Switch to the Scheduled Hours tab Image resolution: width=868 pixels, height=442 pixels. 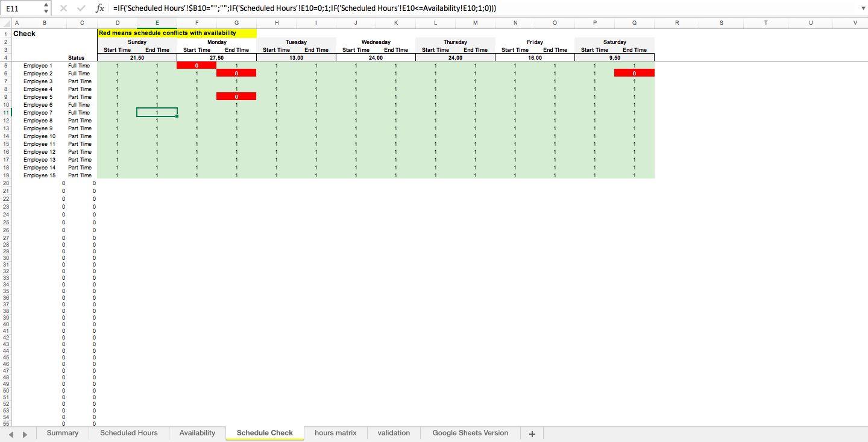click(x=129, y=433)
